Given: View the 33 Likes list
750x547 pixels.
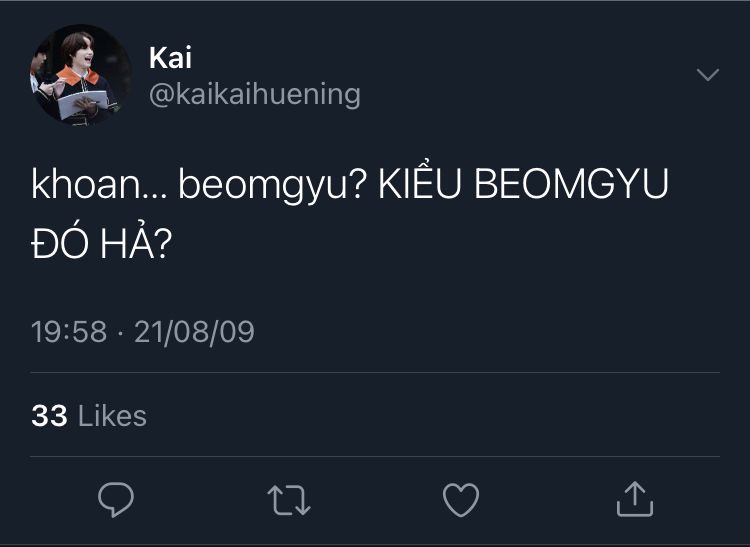Looking at the screenshot, I should point(89,416).
